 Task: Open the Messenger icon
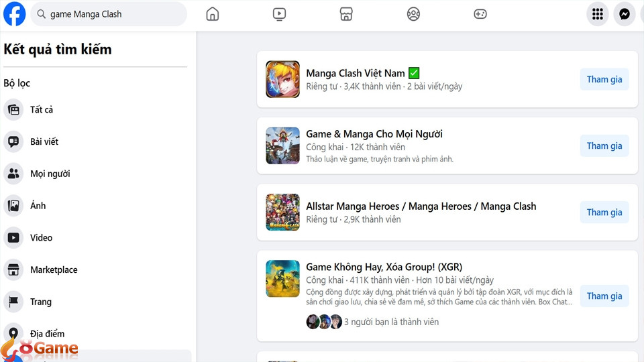coord(625,14)
